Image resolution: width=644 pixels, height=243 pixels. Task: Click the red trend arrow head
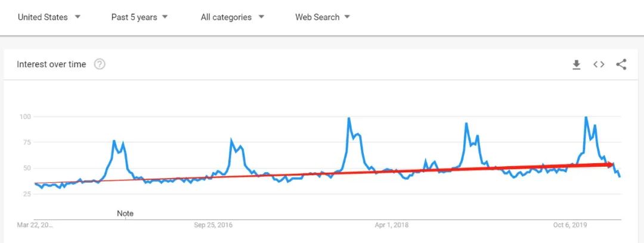coord(610,164)
